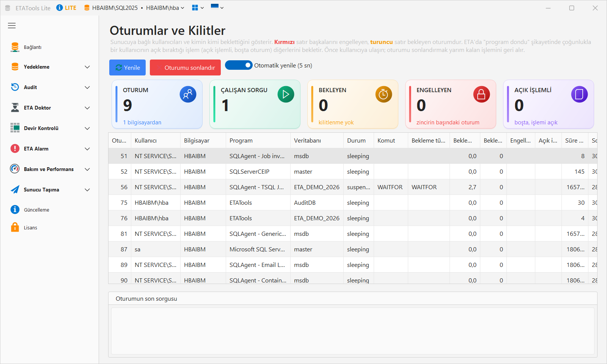Sort by the Veritabanı column header
This screenshot has height=364, width=607.
317,140
